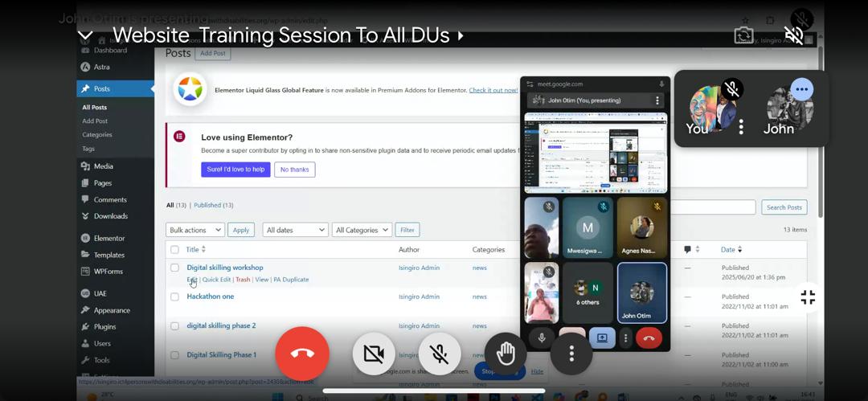Image resolution: width=868 pixels, height=401 pixels.
Task: Switch camera with the flip camera icon
Action: point(743,35)
